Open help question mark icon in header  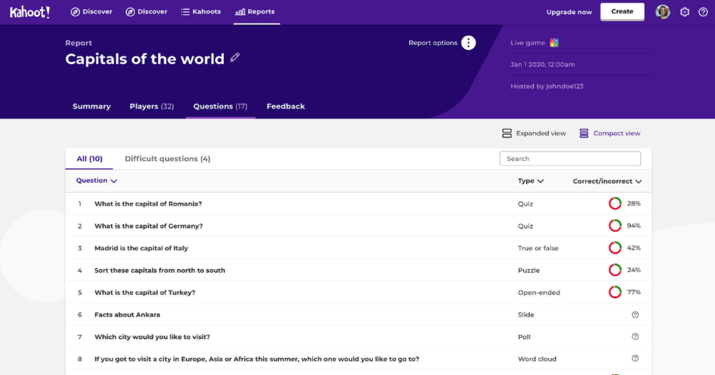[x=703, y=12]
